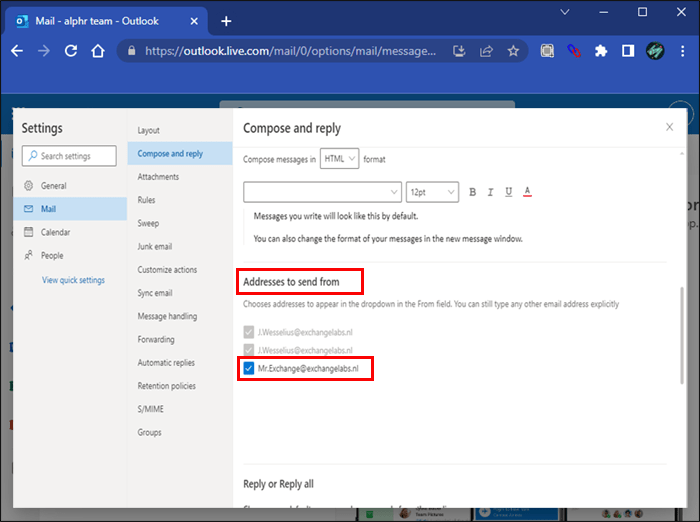
Task: Open the browser Extensions puzzle icon
Action: (x=600, y=50)
